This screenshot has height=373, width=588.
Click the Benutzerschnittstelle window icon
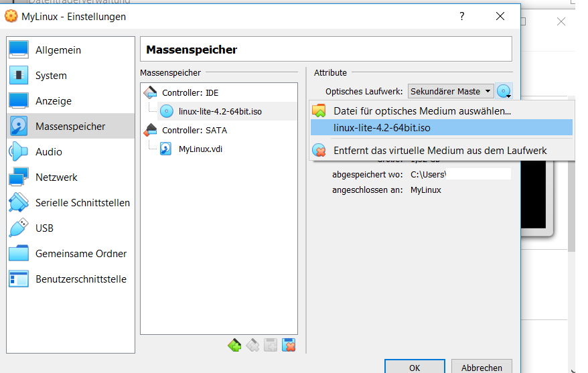(x=18, y=279)
